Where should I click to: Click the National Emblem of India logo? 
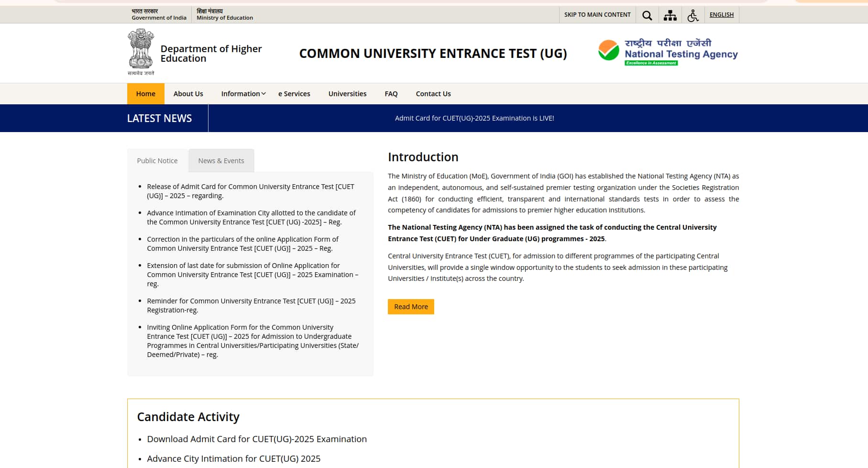141,52
